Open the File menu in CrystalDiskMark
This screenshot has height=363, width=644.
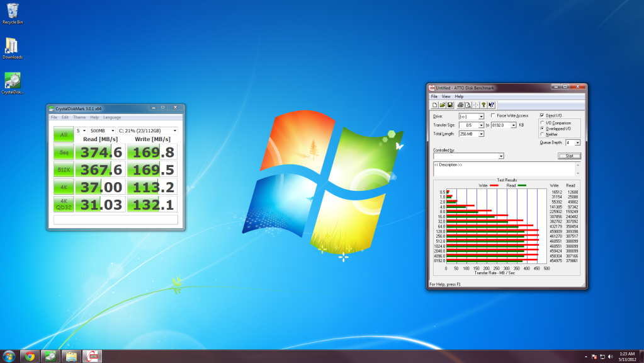tap(54, 117)
